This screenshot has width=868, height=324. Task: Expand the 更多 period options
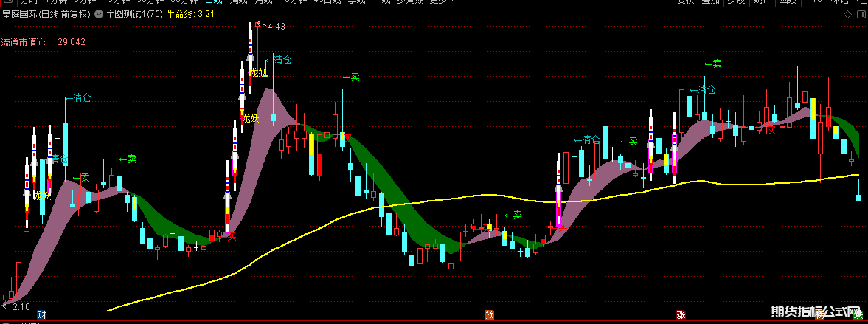click(x=442, y=1)
